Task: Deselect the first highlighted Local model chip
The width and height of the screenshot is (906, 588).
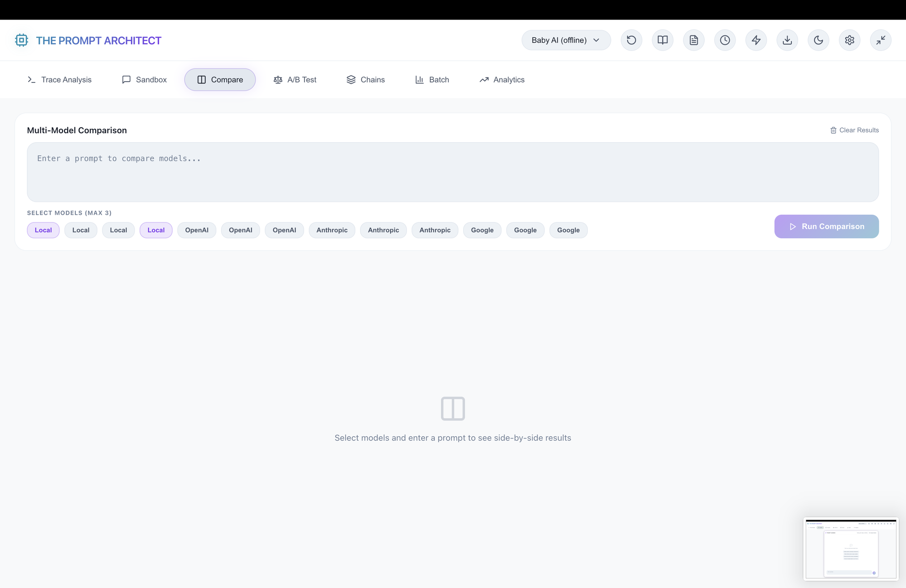Action: click(x=44, y=230)
